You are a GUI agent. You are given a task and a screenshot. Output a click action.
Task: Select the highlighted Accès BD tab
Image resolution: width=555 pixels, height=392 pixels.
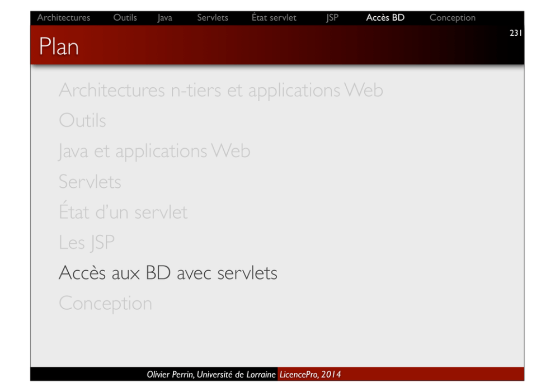pyautogui.click(x=385, y=17)
